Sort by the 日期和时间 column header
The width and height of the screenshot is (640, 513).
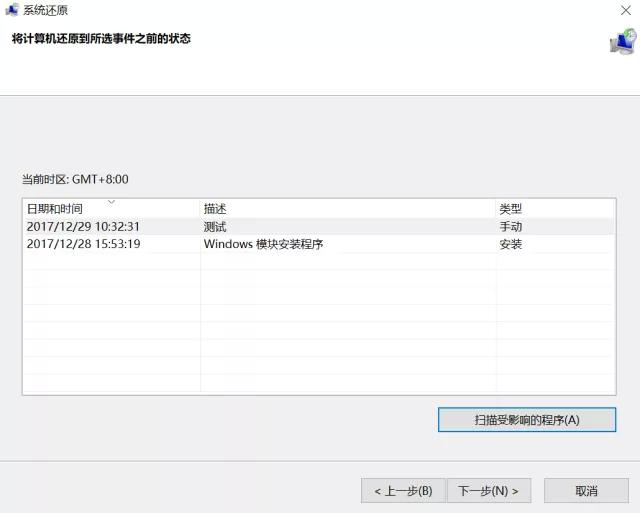[111, 209]
